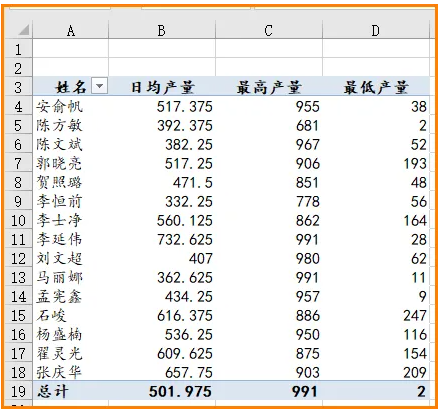Select column D header
The image size is (440, 412).
coord(376,31)
